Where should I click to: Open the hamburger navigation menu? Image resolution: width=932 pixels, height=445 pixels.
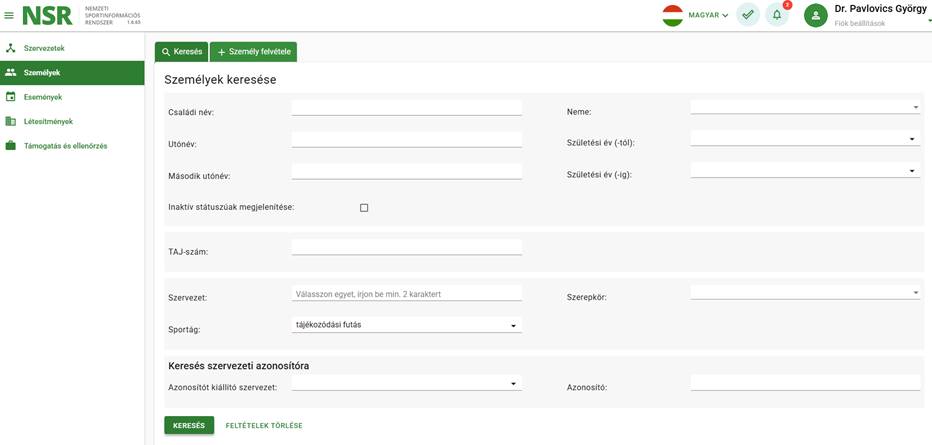point(9,16)
